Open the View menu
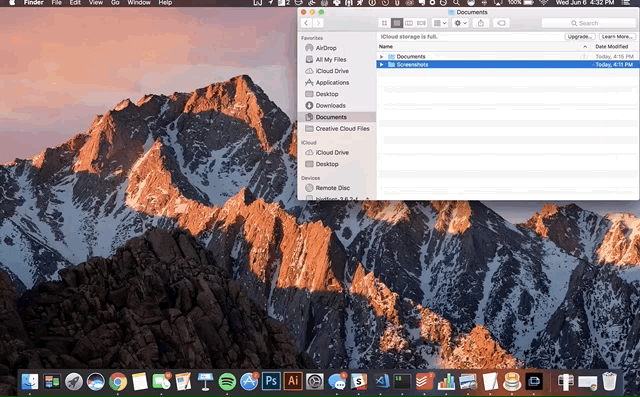640x397 pixels. [96, 2]
